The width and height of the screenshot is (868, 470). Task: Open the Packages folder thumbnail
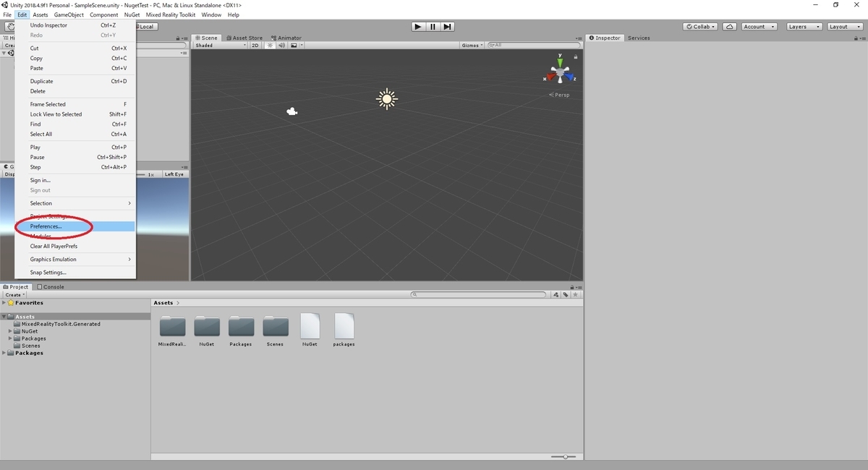point(241,327)
